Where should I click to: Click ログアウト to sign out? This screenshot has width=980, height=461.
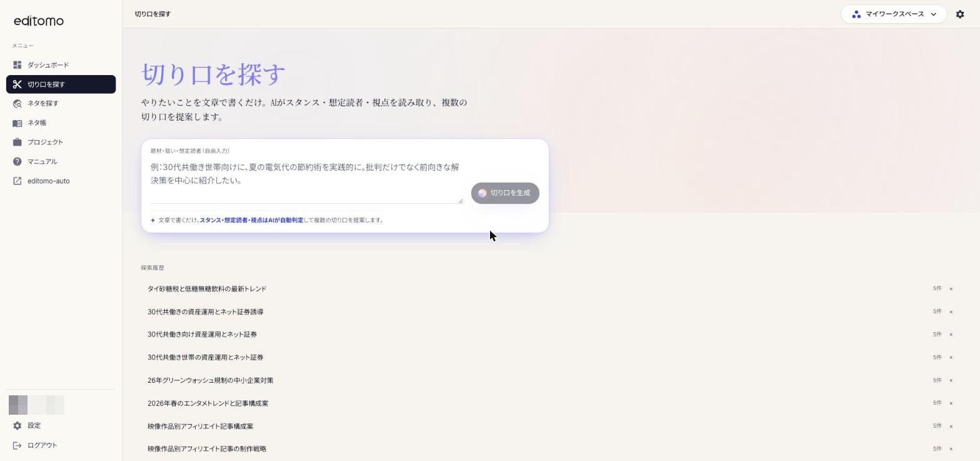click(x=61, y=445)
